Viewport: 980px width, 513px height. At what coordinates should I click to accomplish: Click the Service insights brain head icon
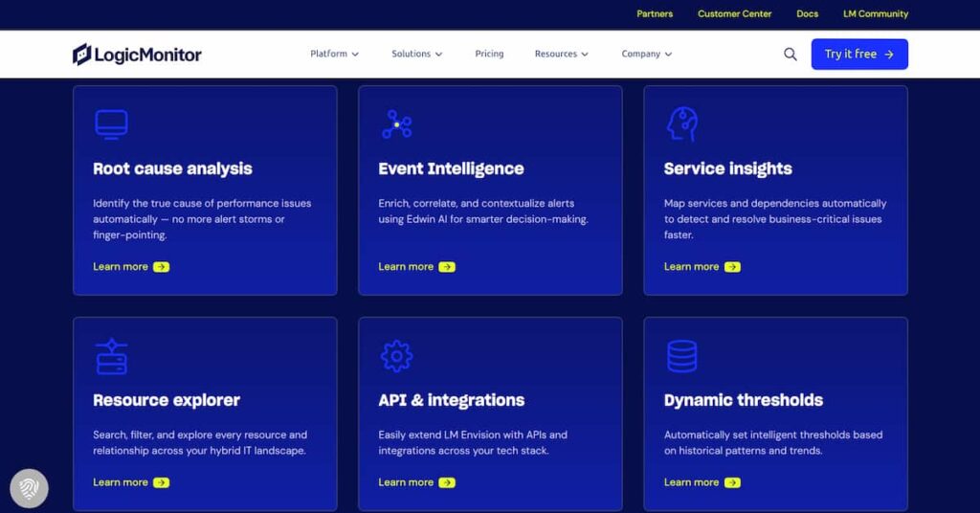coord(681,124)
